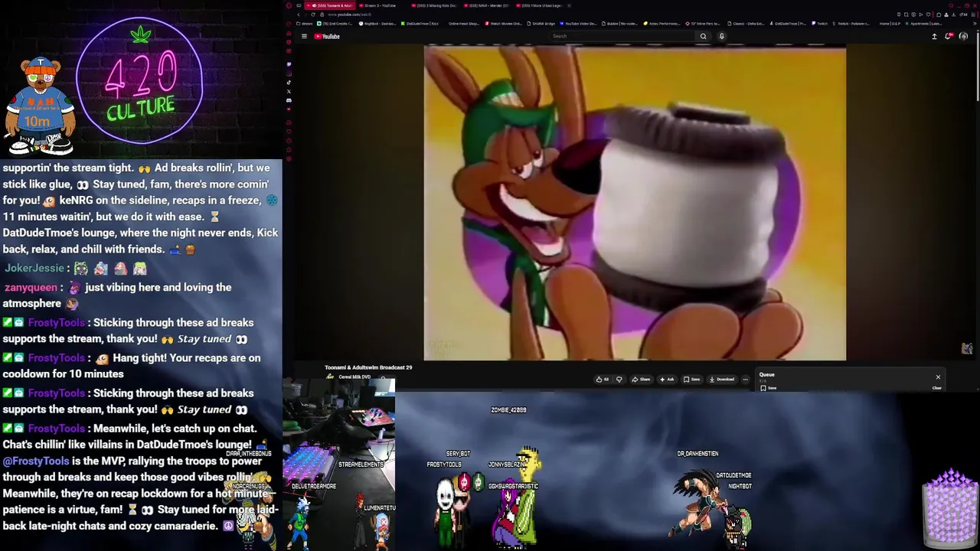This screenshot has height=551, width=980.
Task: Expand hidden bookmarks overflow chevron
Action: click(975, 24)
